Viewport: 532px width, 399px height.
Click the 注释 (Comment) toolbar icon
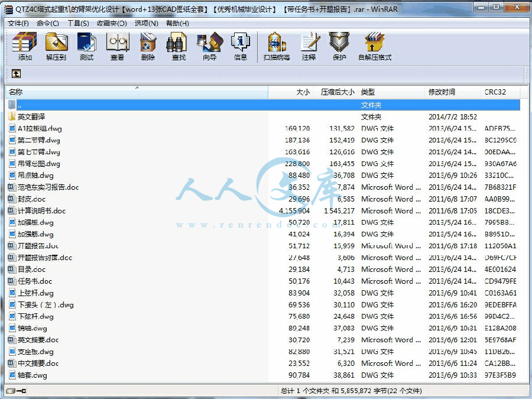click(310, 42)
